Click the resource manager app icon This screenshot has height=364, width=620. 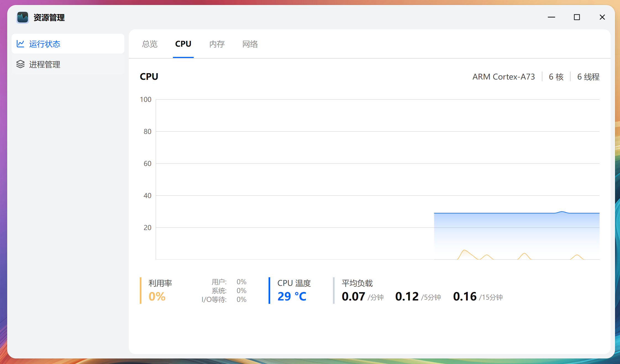[23, 17]
